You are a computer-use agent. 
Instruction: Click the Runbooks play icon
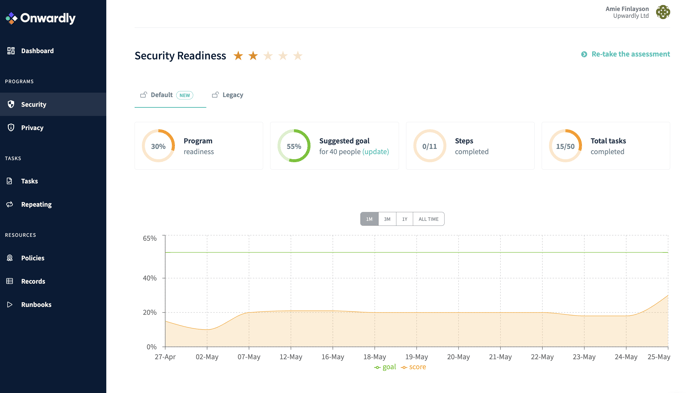10,304
